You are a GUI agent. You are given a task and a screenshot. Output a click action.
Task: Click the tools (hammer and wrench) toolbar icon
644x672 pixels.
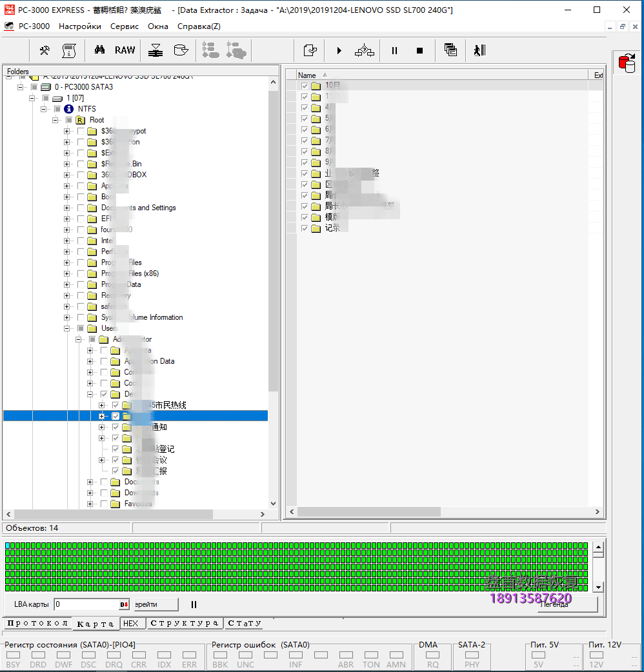[45, 50]
